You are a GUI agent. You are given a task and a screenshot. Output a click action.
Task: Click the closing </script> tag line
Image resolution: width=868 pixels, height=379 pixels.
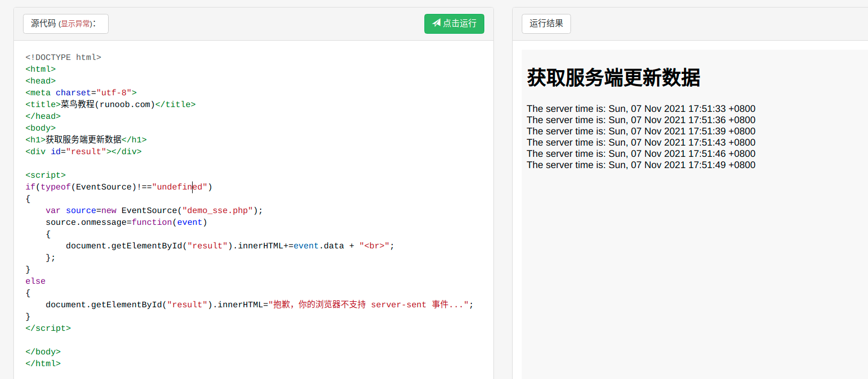(48, 328)
